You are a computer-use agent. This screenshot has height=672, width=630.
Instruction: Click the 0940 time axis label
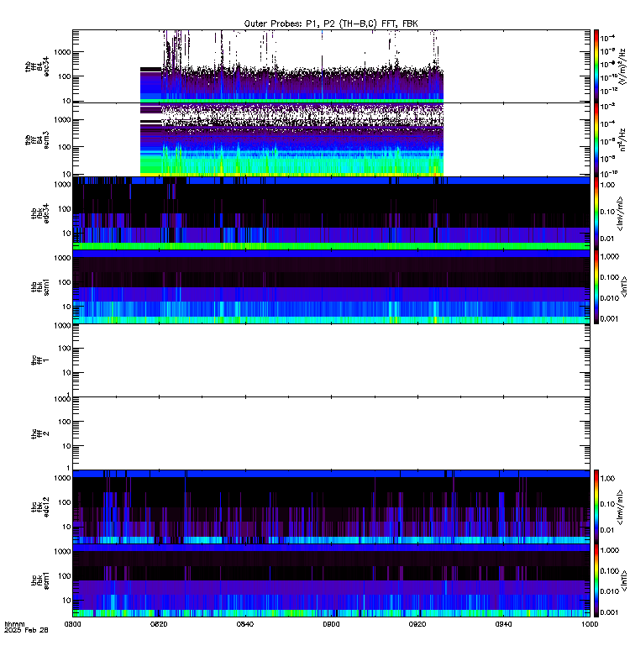coord(503,624)
